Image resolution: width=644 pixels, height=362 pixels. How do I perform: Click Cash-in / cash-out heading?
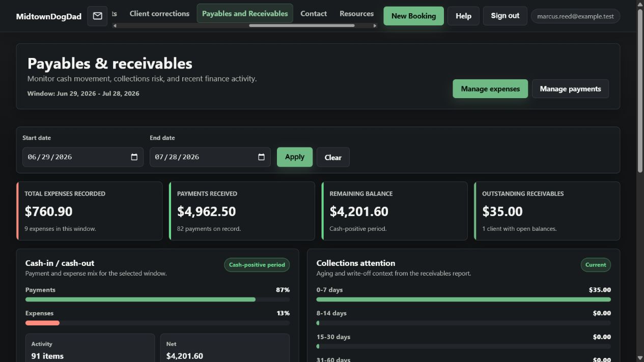60,263
